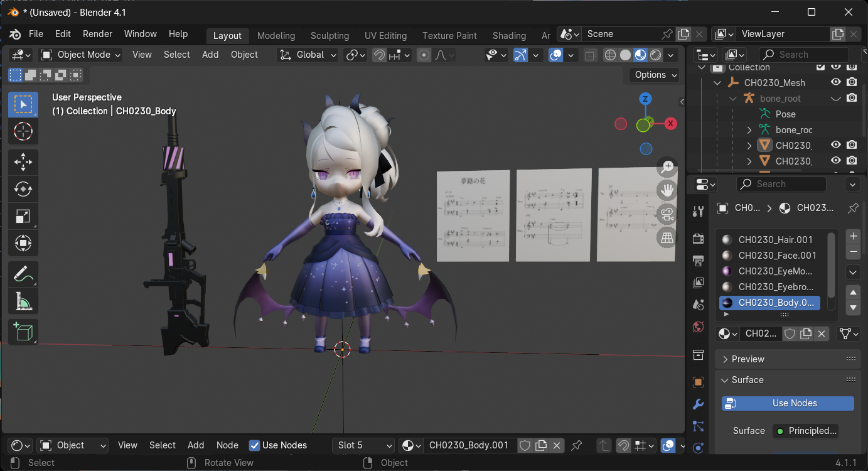Open the Add menu in 3D viewport

210,55
